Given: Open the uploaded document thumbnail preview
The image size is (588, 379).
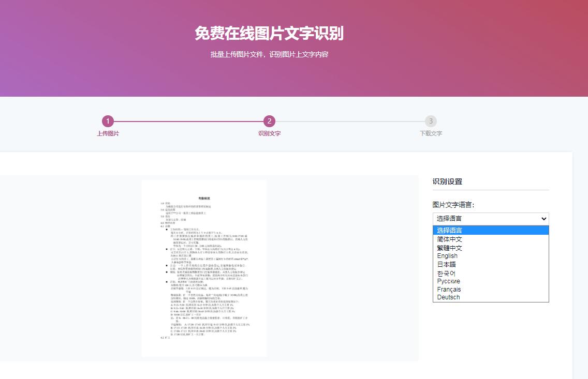Looking at the screenshot, I should [204, 268].
